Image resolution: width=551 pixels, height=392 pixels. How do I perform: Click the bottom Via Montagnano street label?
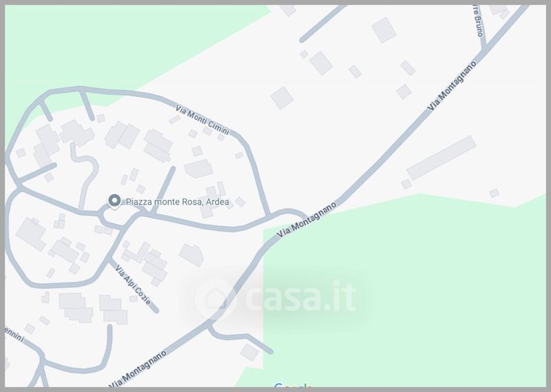coord(138,369)
